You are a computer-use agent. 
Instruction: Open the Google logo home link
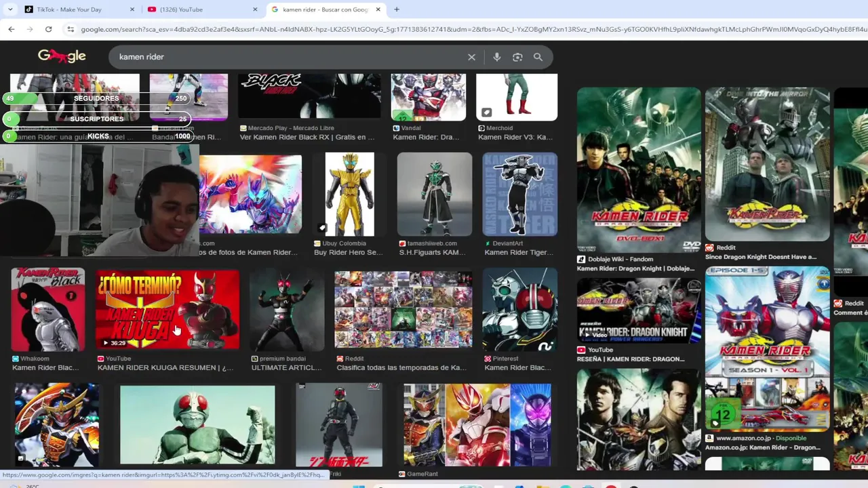(x=62, y=56)
